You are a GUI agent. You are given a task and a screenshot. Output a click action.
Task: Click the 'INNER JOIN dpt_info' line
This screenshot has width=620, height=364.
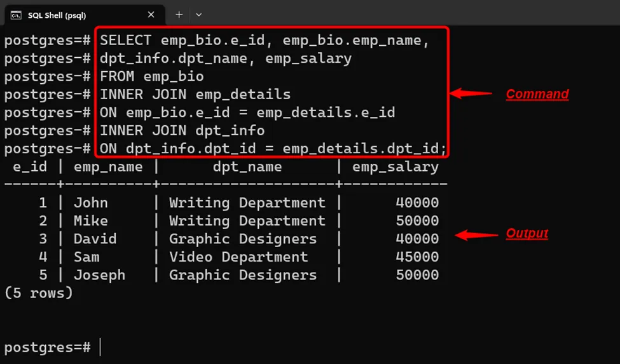[x=182, y=131]
